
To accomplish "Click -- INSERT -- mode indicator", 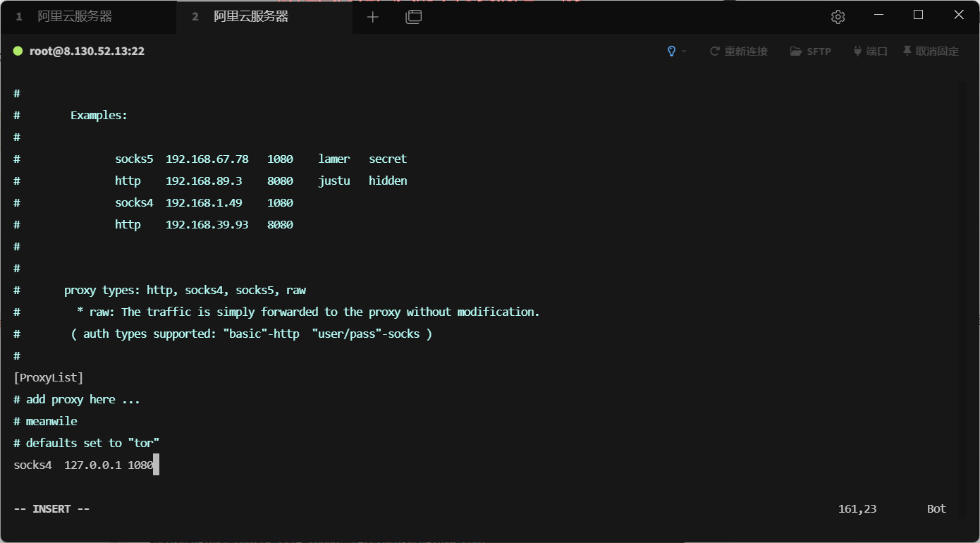I will point(51,508).
